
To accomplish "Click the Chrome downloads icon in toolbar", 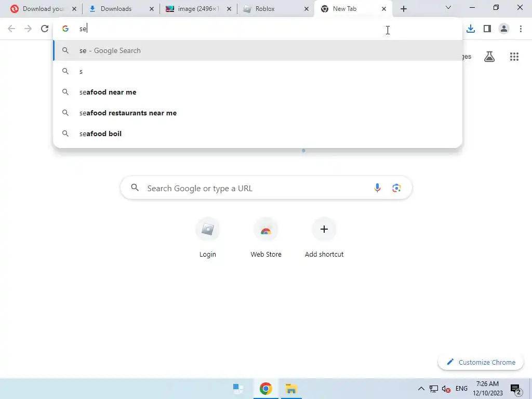I will coord(471,29).
